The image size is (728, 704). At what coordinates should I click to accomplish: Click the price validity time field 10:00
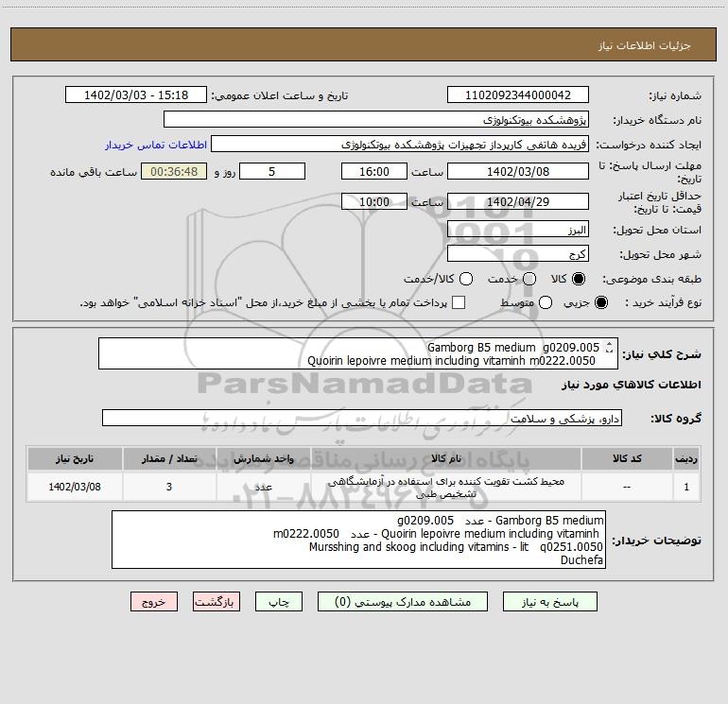pyautogui.click(x=374, y=202)
